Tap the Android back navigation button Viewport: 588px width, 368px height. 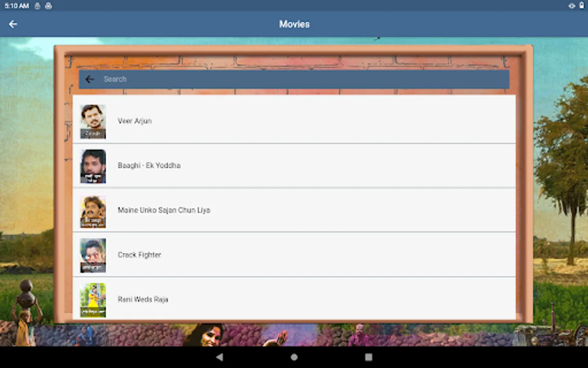(220, 357)
